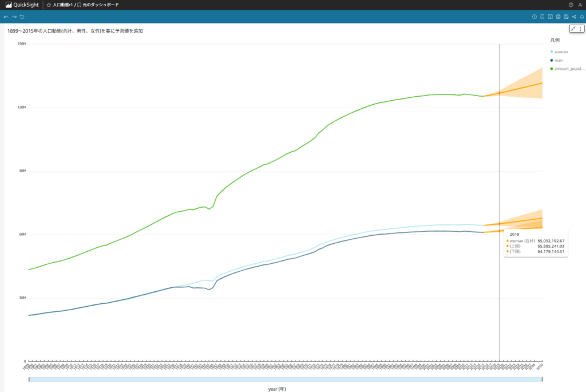Screen dimensions: 586x392
Task: Toggle the amount_popul series in legend
Action: 567,69
